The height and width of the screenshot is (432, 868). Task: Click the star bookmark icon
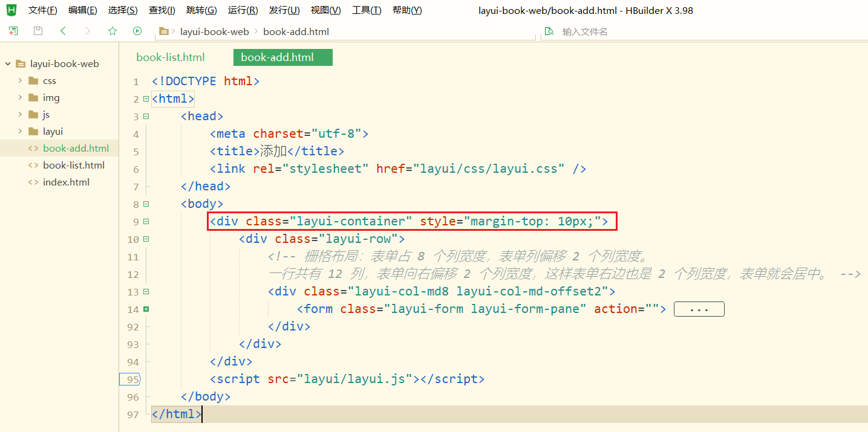[113, 31]
